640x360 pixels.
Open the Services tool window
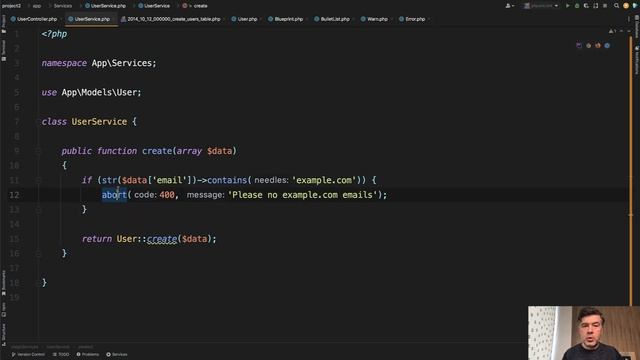[x=117, y=354]
